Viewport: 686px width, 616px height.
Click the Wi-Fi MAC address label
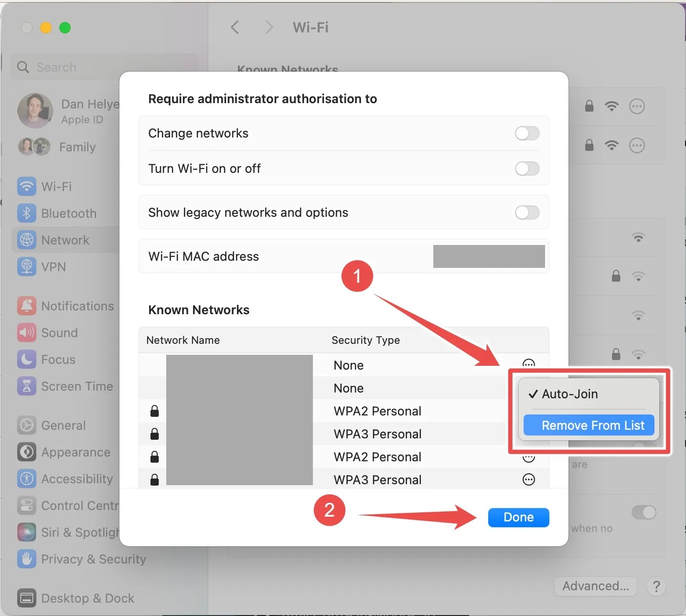tap(204, 256)
